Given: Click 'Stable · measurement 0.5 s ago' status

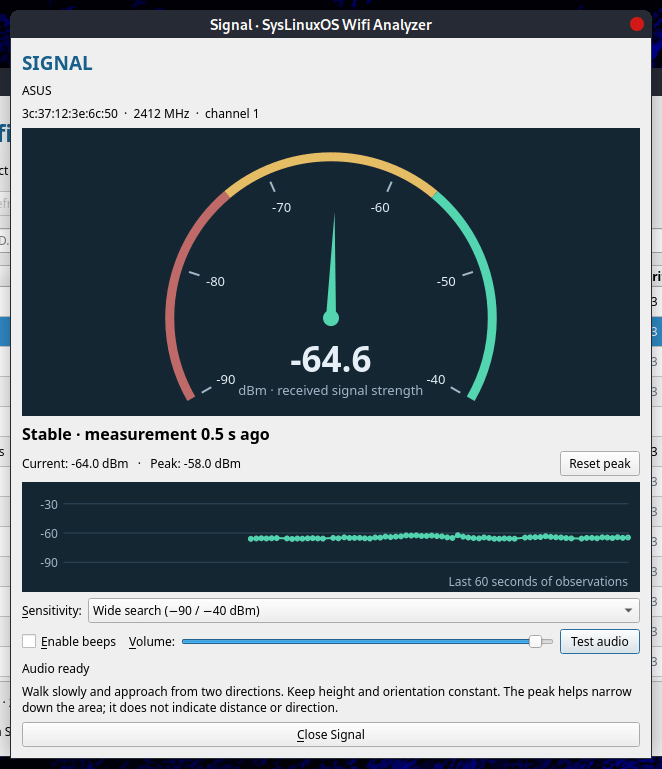Looking at the screenshot, I should point(146,435).
